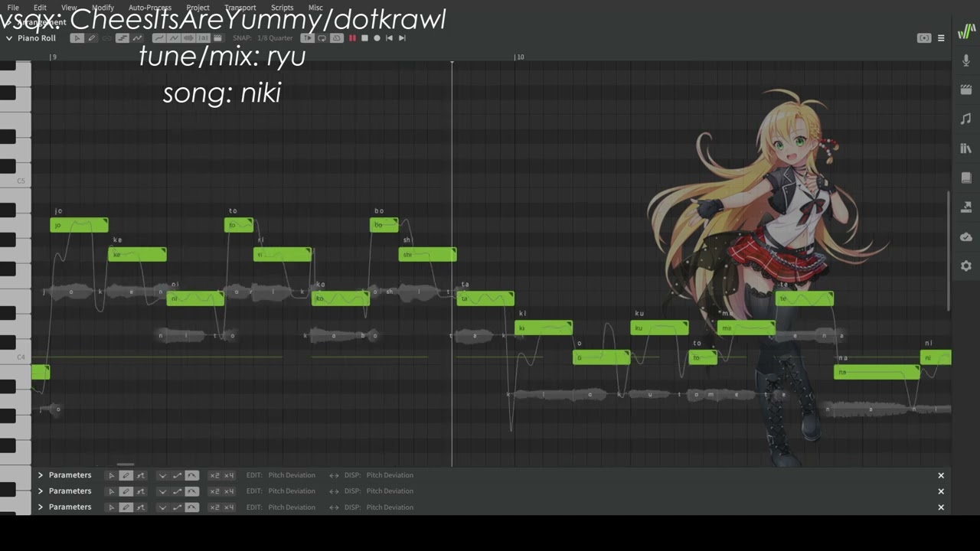Switch to direct pitch editing mode icon
Screen dimensions: 980x551
click(x=137, y=38)
